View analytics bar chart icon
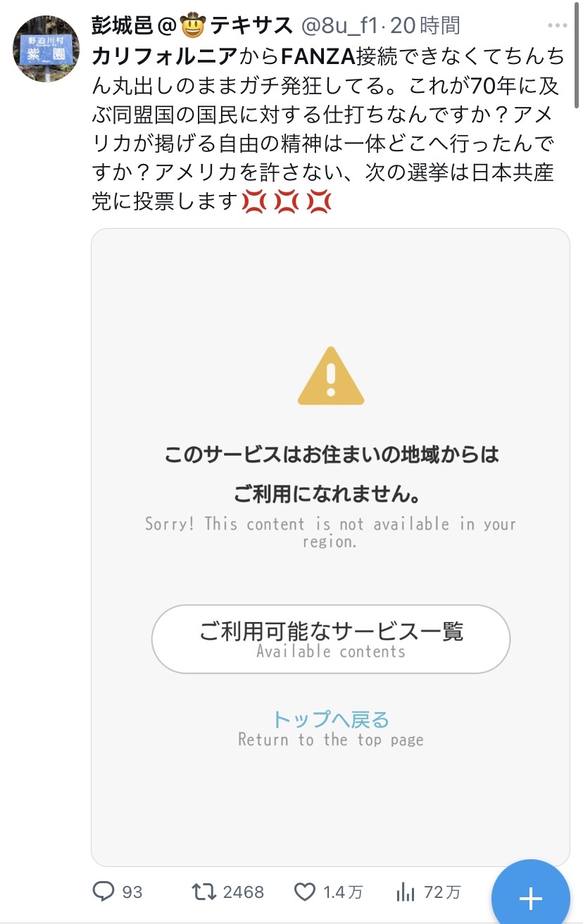 (x=406, y=892)
